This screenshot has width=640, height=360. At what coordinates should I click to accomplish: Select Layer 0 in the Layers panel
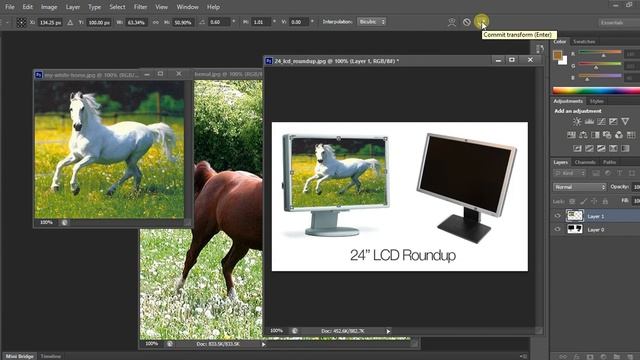(x=596, y=229)
